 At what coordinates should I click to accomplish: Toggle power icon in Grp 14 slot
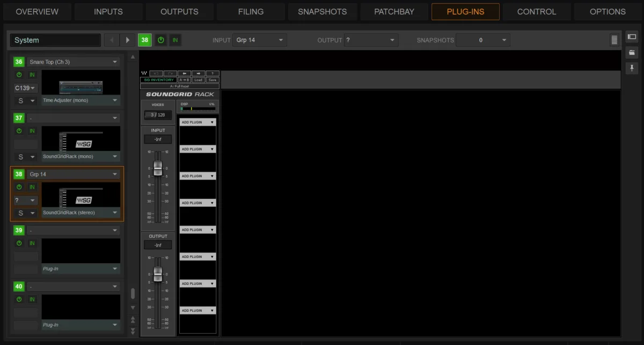pos(19,187)
